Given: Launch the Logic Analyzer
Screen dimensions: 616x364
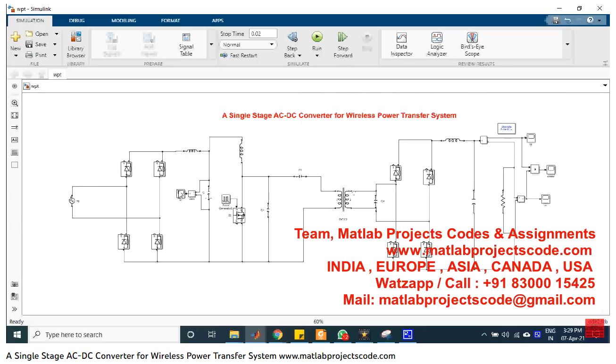Looking at the screenshot, I should 437,38.
